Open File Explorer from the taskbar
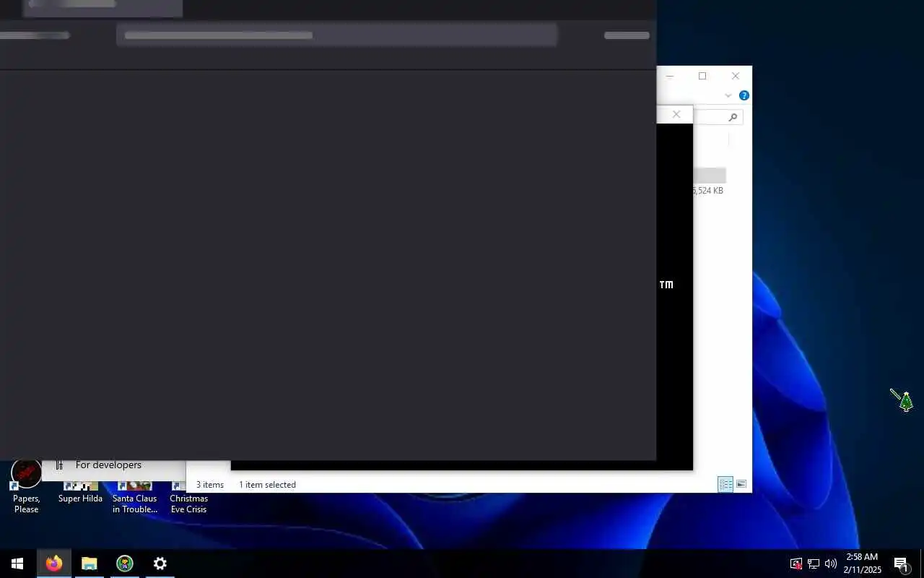Viewport: 924px width, 578px height. coord(89,564)
